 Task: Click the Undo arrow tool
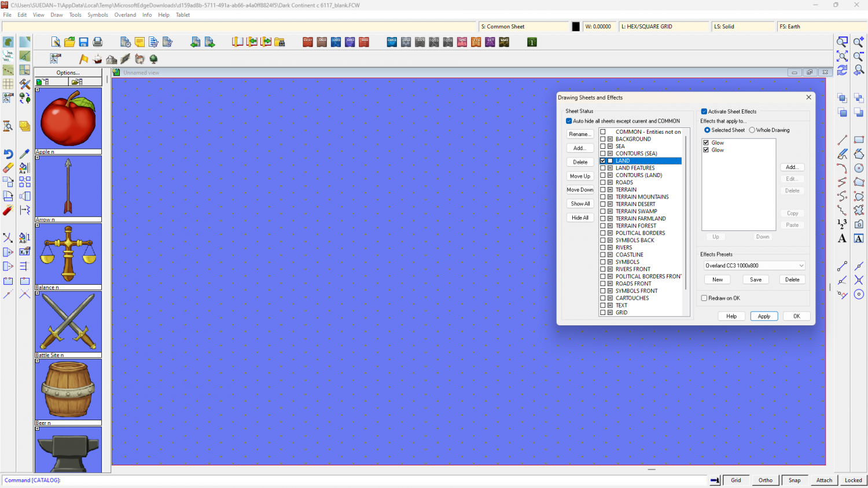tap(8, 154)
